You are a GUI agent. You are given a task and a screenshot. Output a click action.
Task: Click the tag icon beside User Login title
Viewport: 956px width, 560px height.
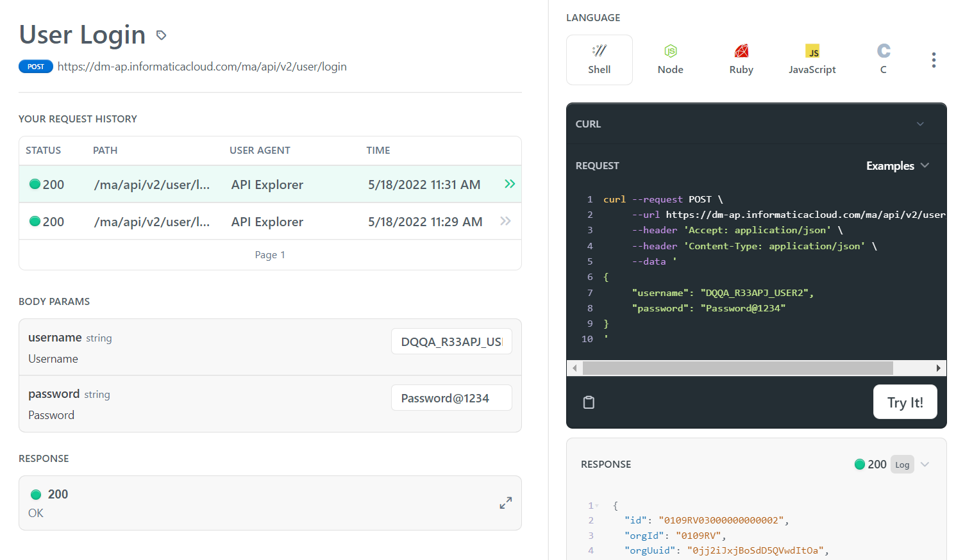tap(162, 35)
